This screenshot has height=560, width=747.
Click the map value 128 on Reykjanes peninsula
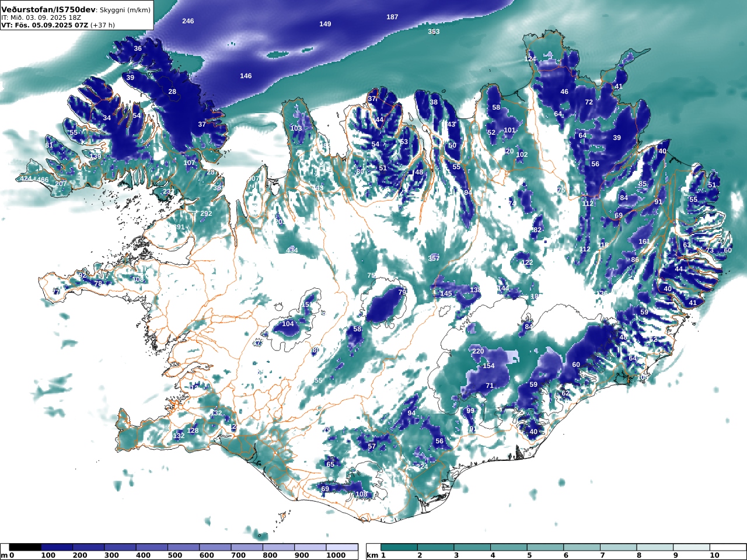click(x=193, y=430)
